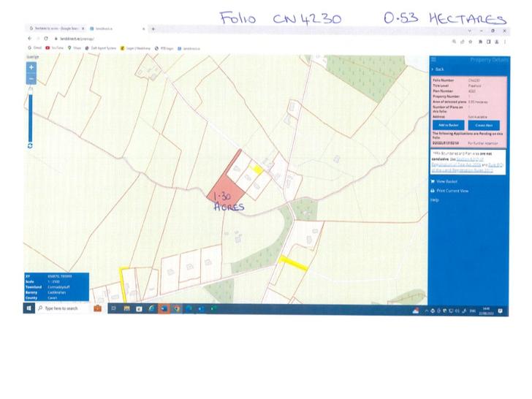Open the Windows Start menu
The image size is (532, 399).
(x=28, y=308)
